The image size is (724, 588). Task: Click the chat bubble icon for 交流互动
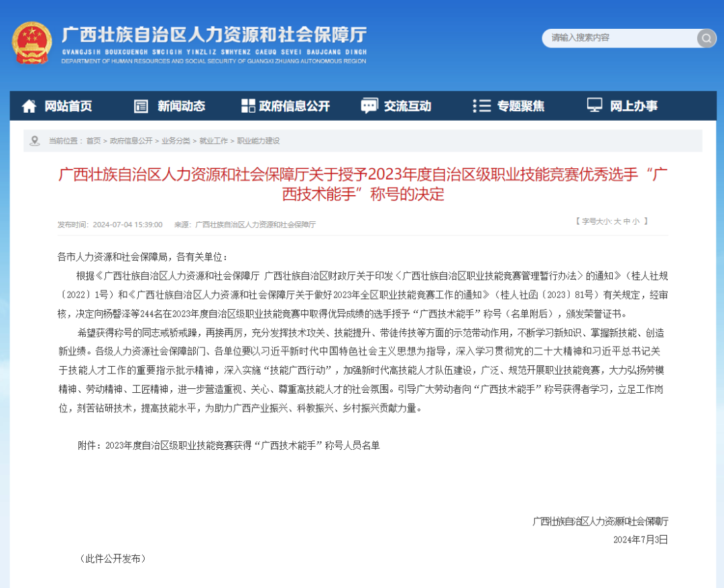point(369,106)
